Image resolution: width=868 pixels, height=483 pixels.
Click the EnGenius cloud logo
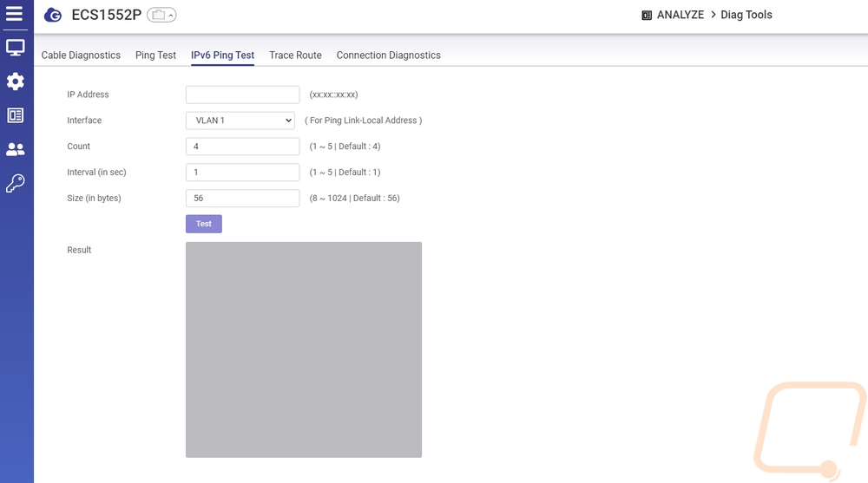pyautogui.click(x=53, y=15)
